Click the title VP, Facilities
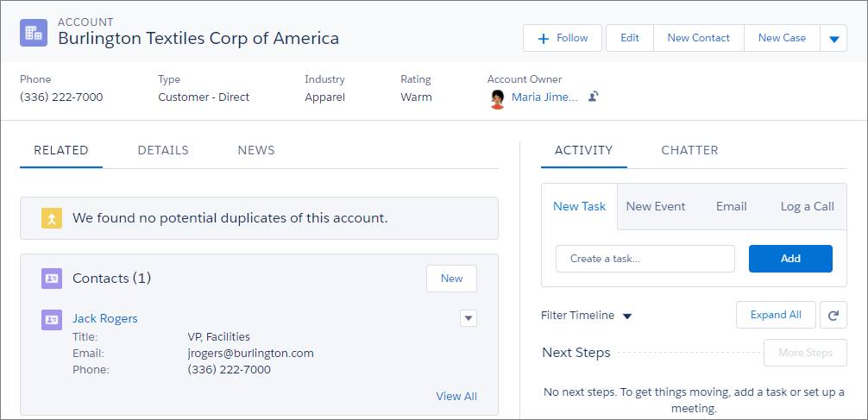The height and width of the screenshot is (420, 868). [218, 336]
